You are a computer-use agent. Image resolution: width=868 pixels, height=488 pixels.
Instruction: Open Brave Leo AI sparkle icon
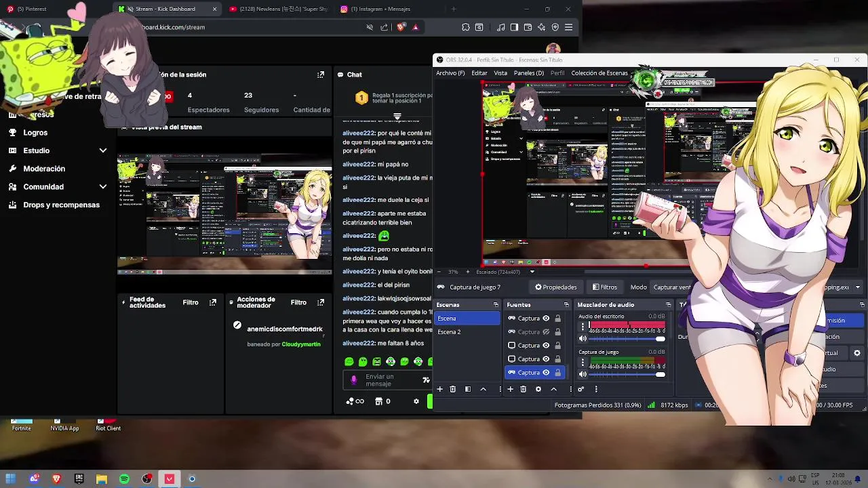(x=541, y=27)
